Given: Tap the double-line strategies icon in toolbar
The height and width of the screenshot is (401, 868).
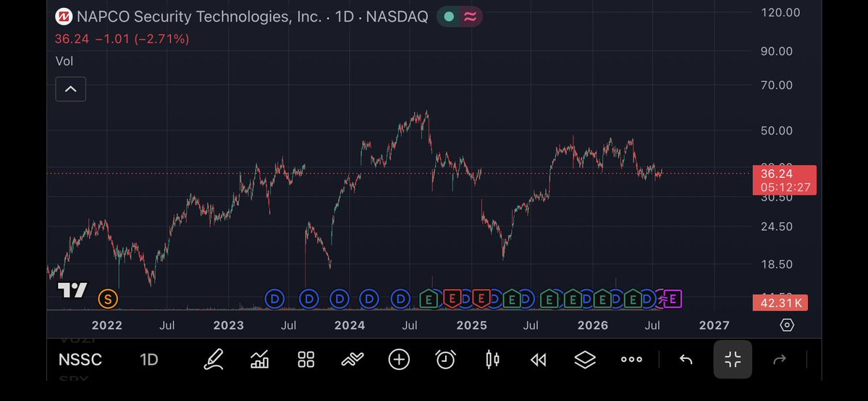Looking at the screenshot, I should 353,360.
